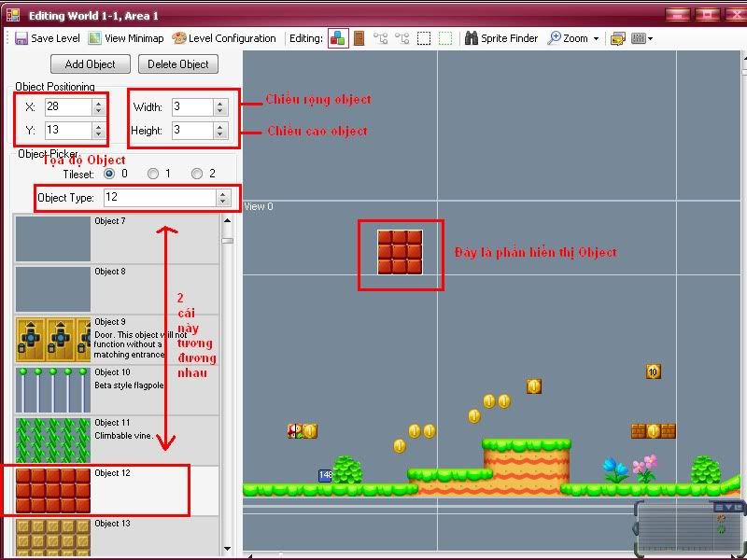This screenshot has height=560, width=747.
Task: Focus the Height value field
Action: (x=192, y=130)
